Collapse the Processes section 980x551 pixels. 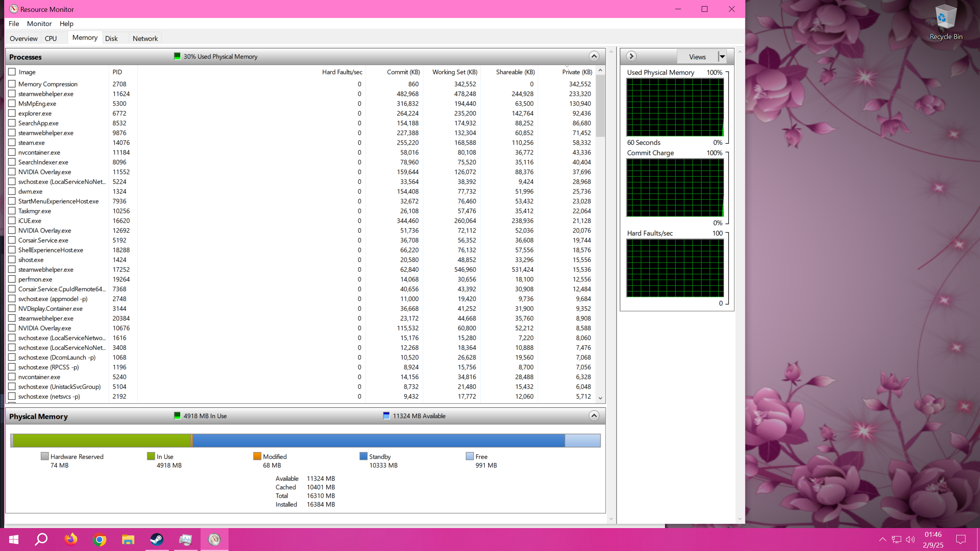click(x=594, y=56)
